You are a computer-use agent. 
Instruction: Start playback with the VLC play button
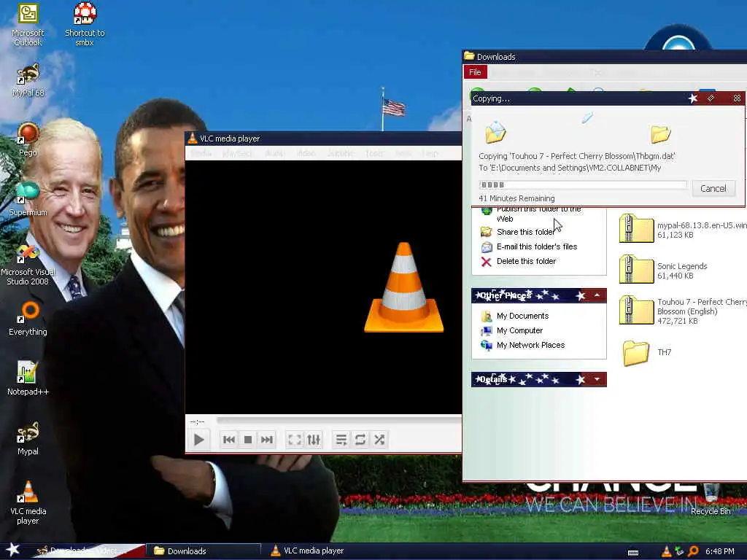198,440
